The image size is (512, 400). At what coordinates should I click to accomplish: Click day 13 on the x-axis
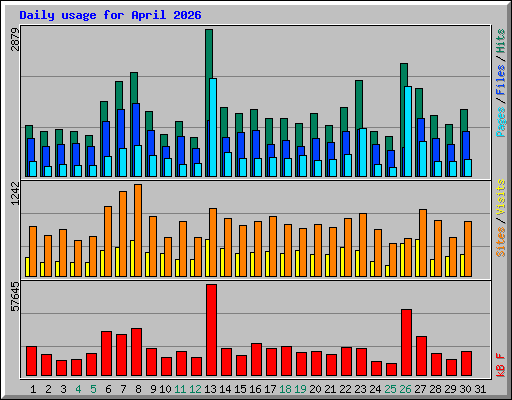210,389
